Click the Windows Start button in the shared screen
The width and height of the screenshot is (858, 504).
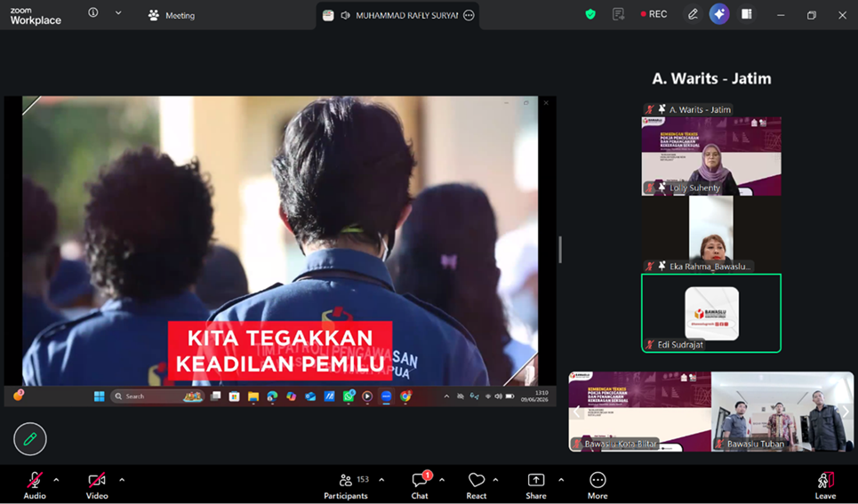point(99,396)
